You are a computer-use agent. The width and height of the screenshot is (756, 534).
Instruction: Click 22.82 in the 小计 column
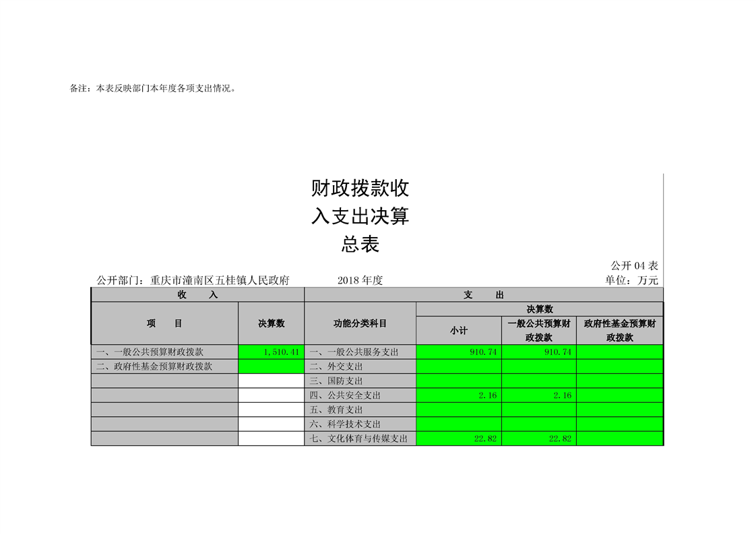[486, 438]
